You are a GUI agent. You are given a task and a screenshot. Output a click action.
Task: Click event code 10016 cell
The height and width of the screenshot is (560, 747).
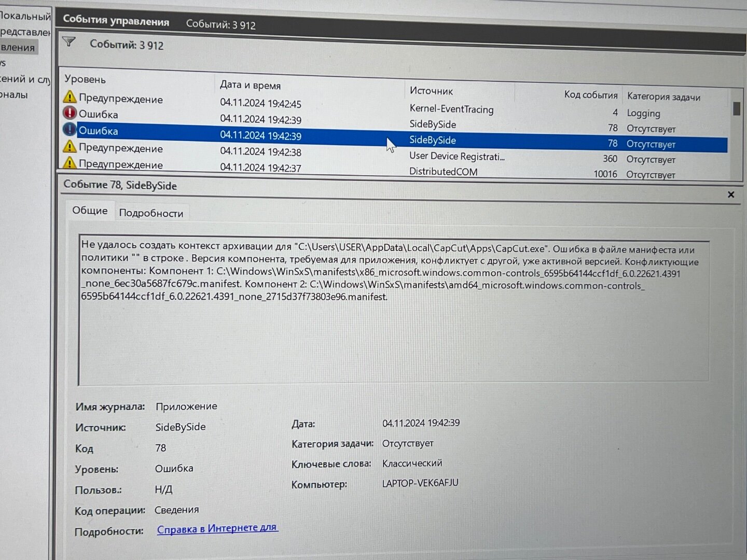click(x=605, y=174)
